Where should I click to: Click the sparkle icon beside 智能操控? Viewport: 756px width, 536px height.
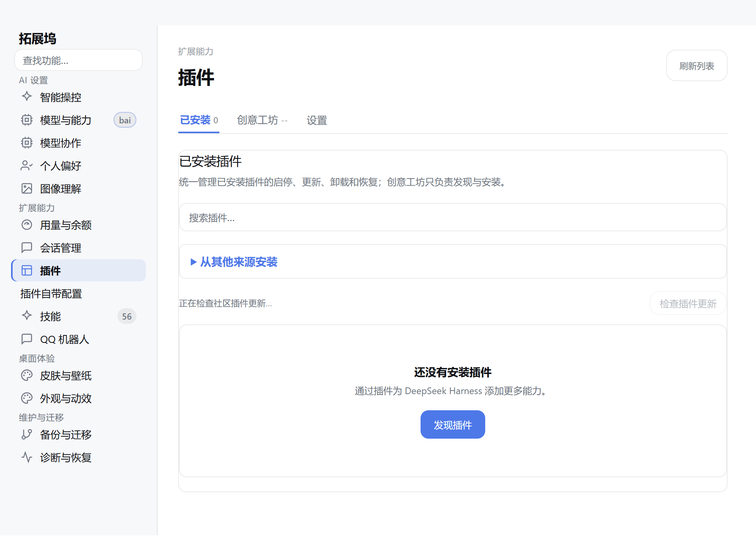[27, 97]
